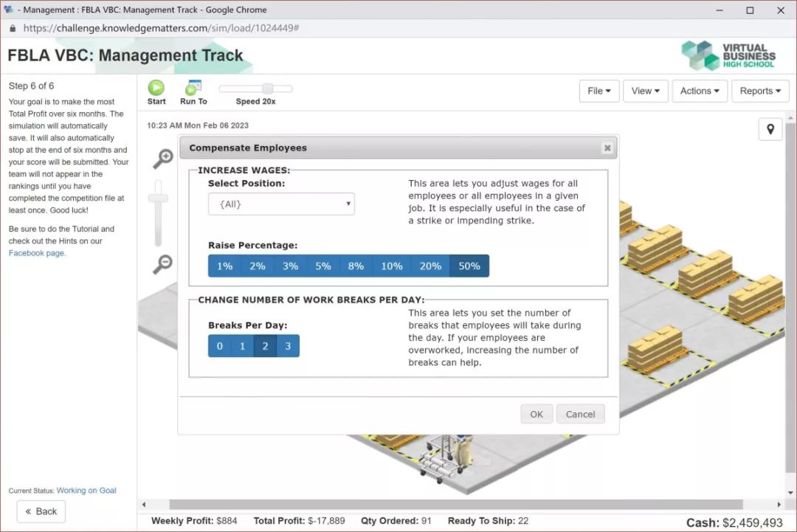
Task: Click the Total Profit: $-17,889 status
Action: pos(299,521)
